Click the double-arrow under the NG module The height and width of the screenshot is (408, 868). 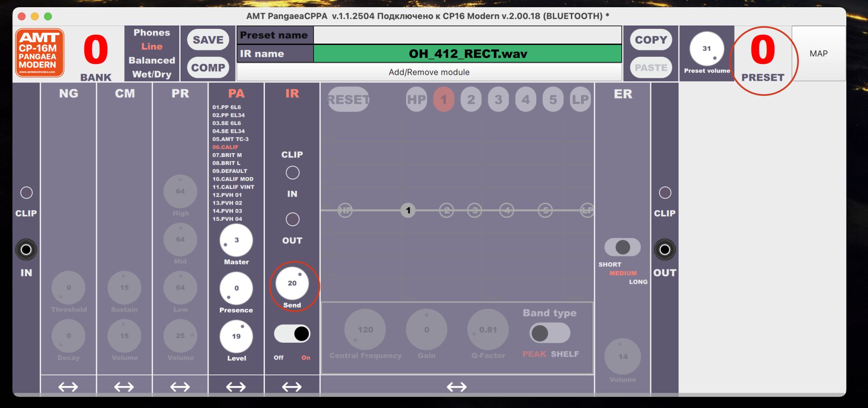[68, 386]
